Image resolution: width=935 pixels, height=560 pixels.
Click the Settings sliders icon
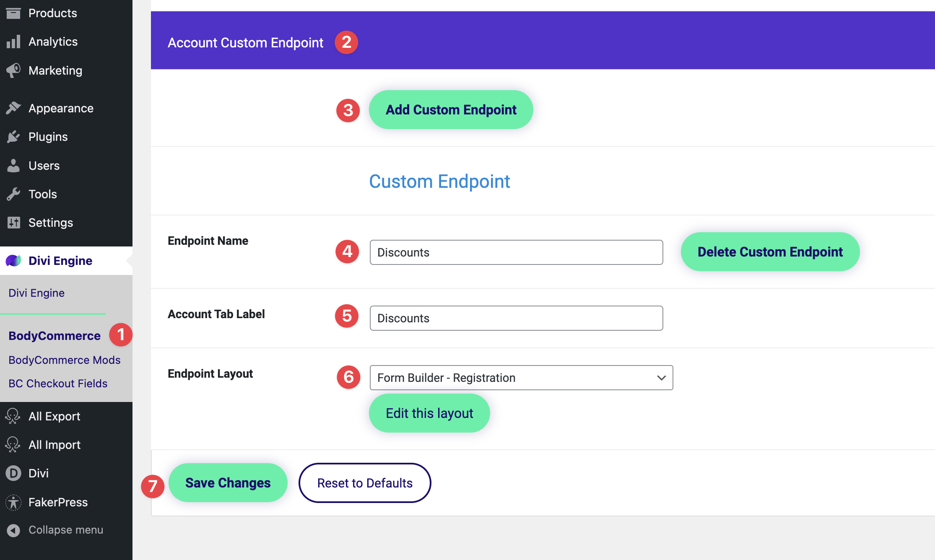click(13, 223)
